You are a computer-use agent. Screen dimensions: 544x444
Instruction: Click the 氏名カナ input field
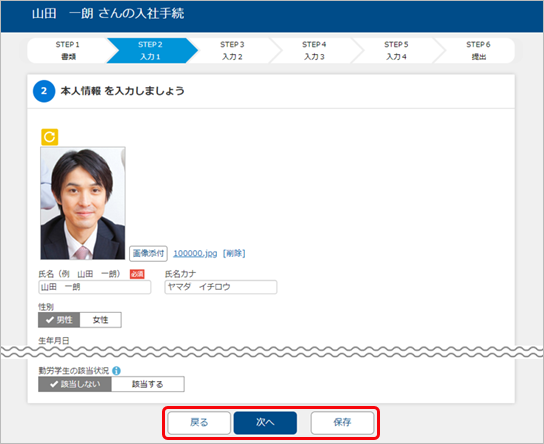point(221,287)
